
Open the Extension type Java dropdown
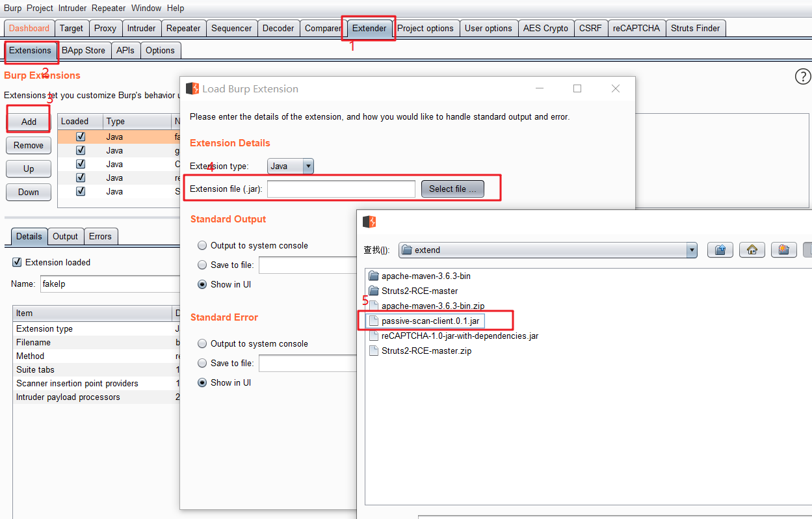(x=291, y=166)
